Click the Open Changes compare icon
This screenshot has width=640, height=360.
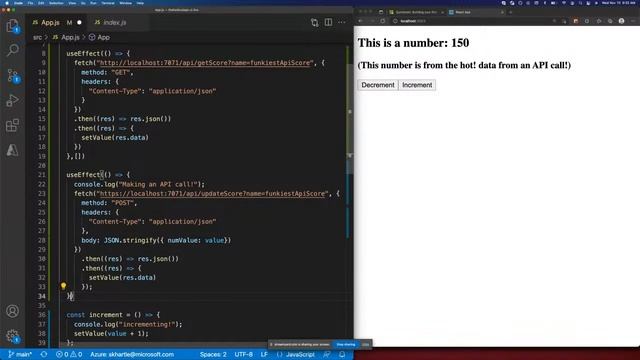click(314, 22)
